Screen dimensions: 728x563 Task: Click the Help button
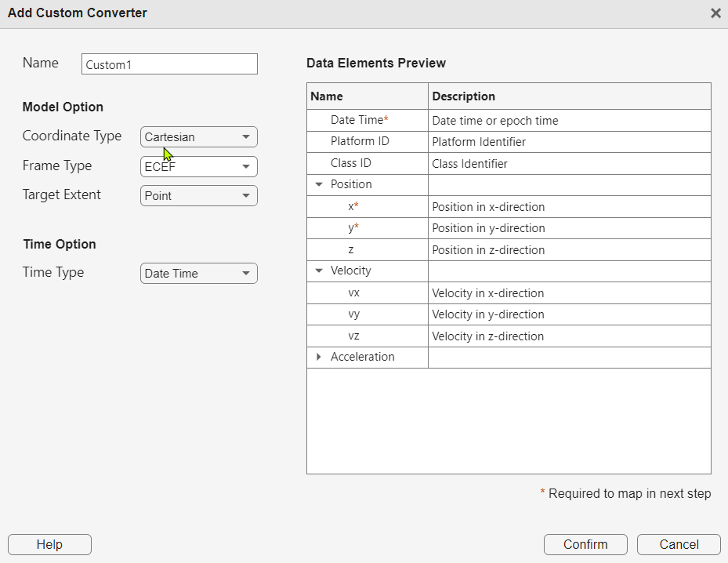49,545
